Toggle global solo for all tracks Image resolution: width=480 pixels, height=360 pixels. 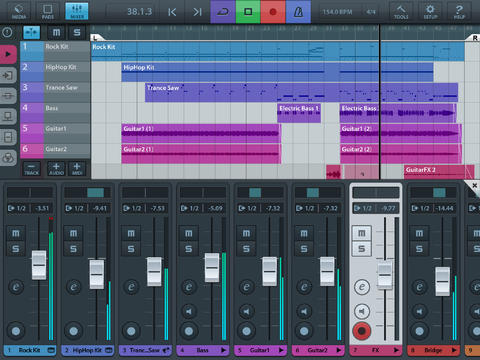[x=77, y=32]
